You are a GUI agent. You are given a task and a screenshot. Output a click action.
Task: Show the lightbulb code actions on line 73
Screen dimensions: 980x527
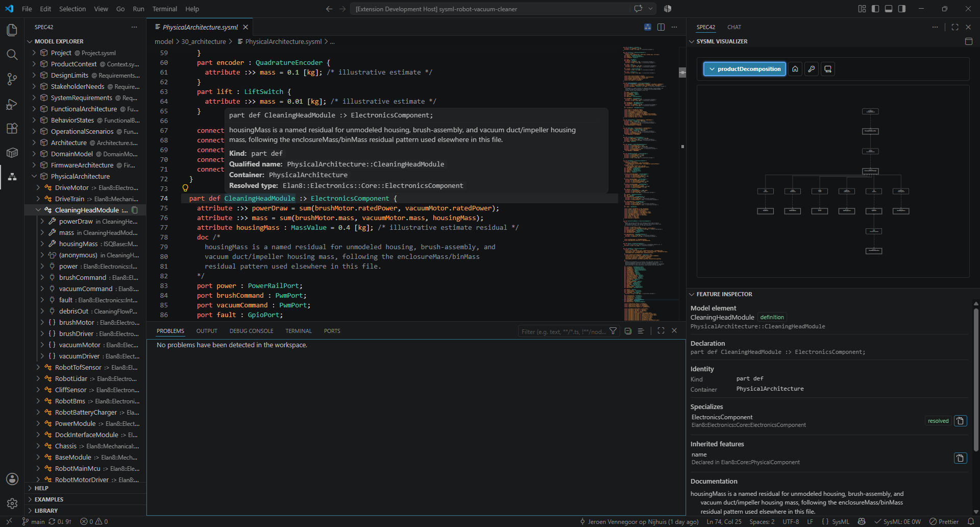point(185,188)
